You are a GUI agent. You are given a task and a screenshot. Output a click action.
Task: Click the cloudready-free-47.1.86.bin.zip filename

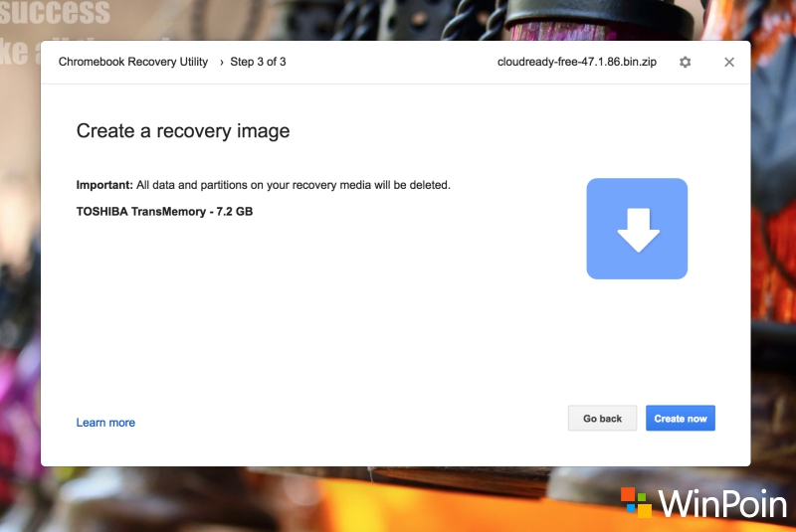pyautogui.click(x=577, y=62)
